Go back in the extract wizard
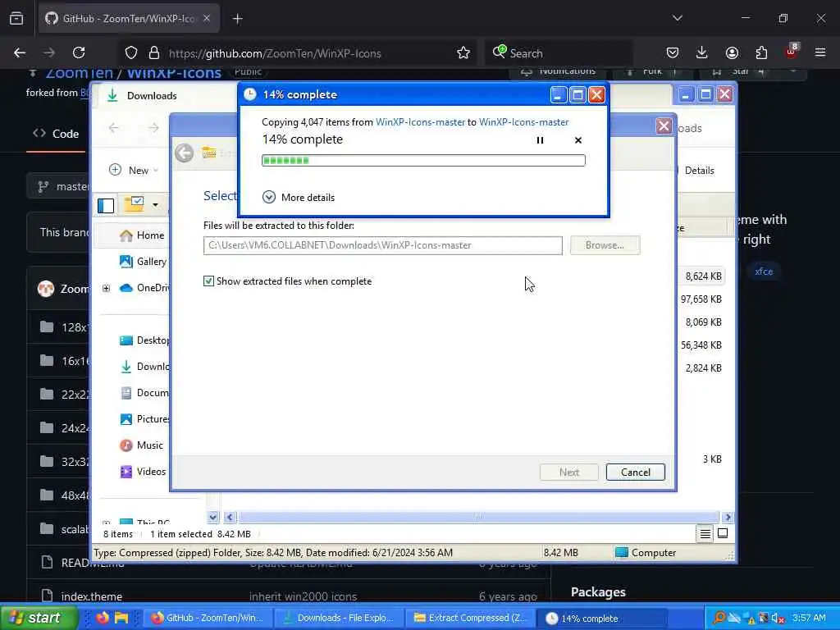This screenshot has width=840, height=630. [185, 153]
